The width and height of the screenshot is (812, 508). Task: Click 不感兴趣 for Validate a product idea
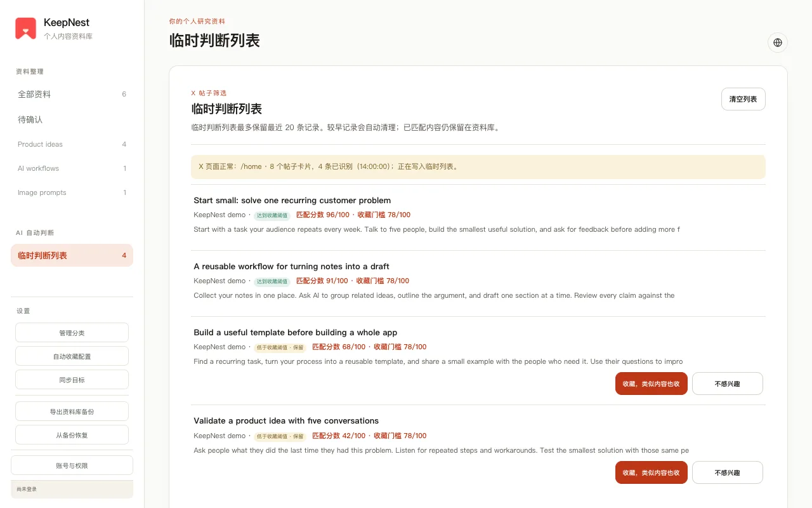tap(727, 472)
